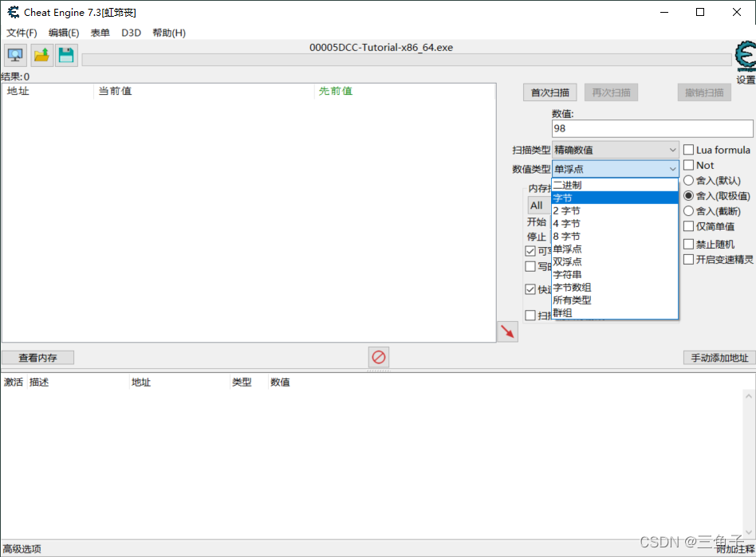Screen dimensions: 756x557
Task: Enable the Not checkbox
Action: (688, 165)
